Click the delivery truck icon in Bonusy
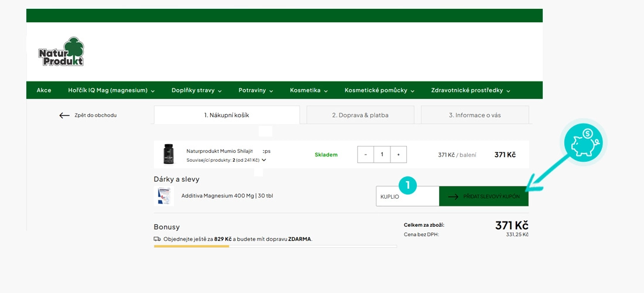The width and height of the screenshot is (644, 293). (x=157, y=239)
